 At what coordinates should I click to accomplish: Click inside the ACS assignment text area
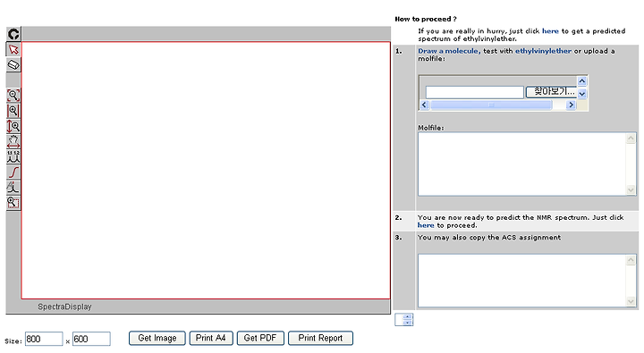(521, 281)
